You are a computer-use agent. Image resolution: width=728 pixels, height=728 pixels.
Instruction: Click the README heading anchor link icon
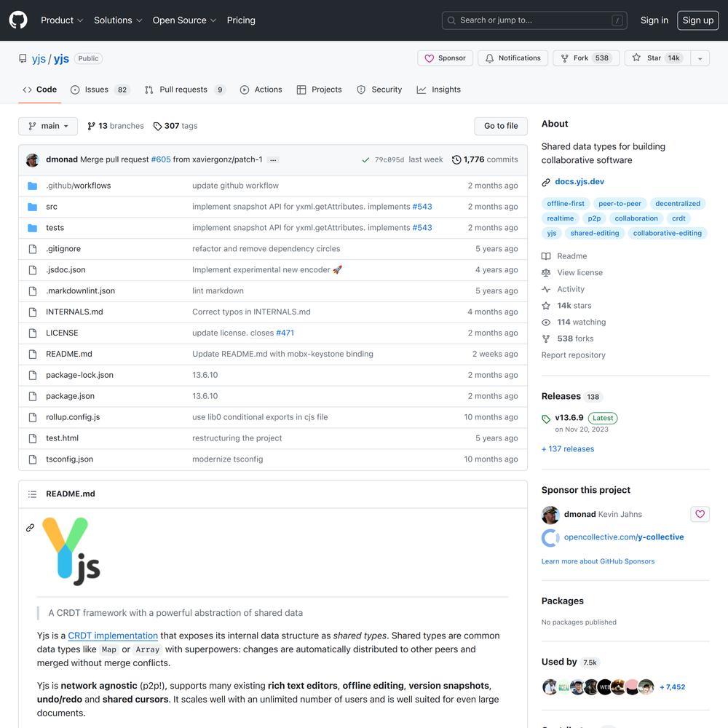30,528
